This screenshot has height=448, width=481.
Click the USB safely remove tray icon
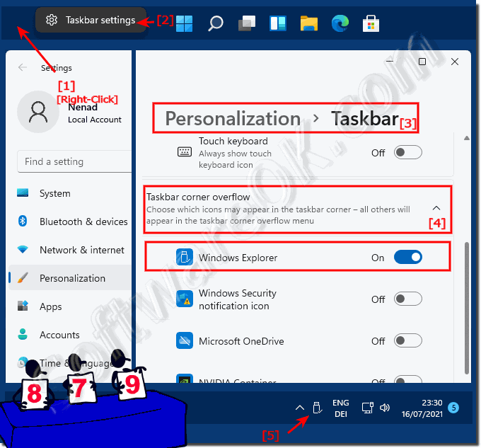pos(317,408)
